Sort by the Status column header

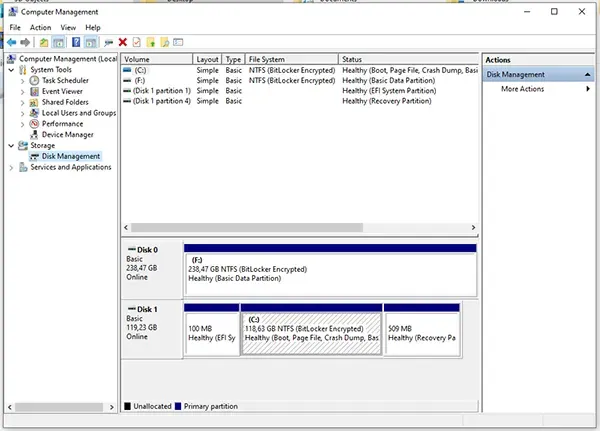[x=351, y=60]
